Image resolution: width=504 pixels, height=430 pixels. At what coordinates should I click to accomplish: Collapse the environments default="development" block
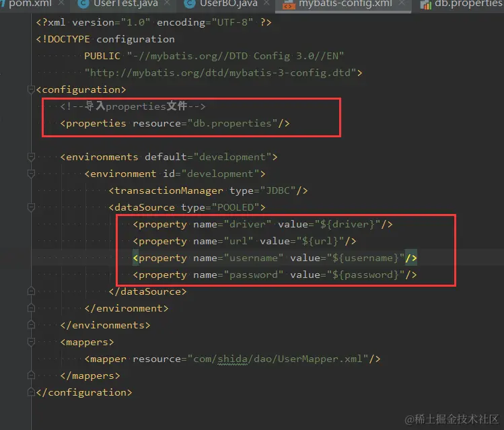point(31,157)
